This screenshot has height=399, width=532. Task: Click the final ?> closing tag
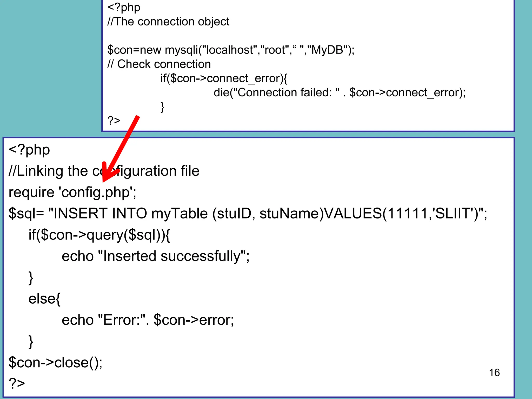point(17,383)
